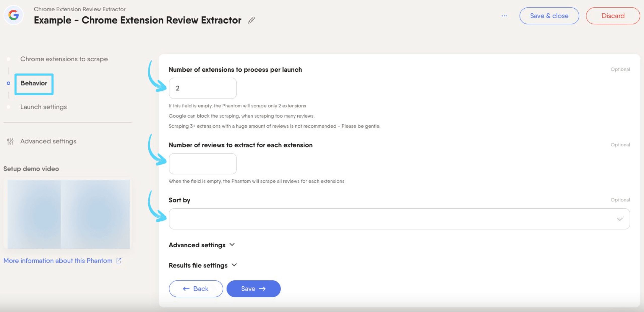The width and height of the screenshot is (644, 312).
Task: Click 'Optional' tag beside Sort by
Action: click(620, 200)
